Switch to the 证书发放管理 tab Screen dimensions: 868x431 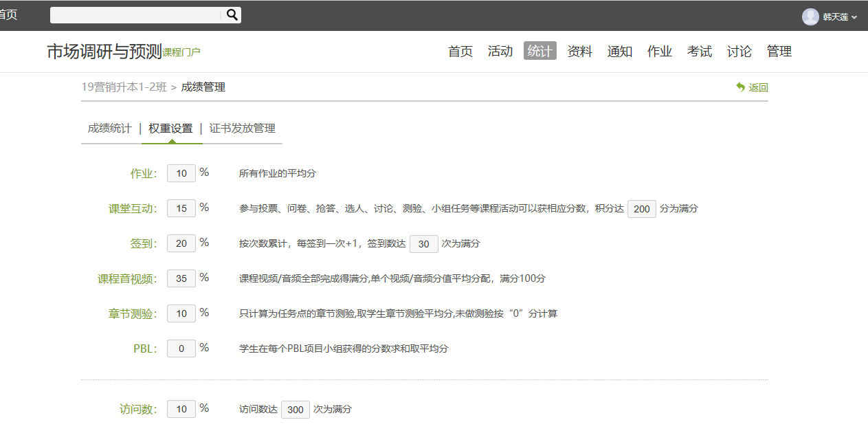(242, 129)
